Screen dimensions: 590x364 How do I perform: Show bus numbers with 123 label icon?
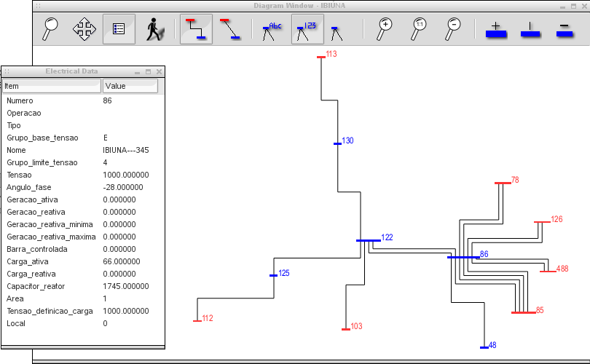[307, 29]
